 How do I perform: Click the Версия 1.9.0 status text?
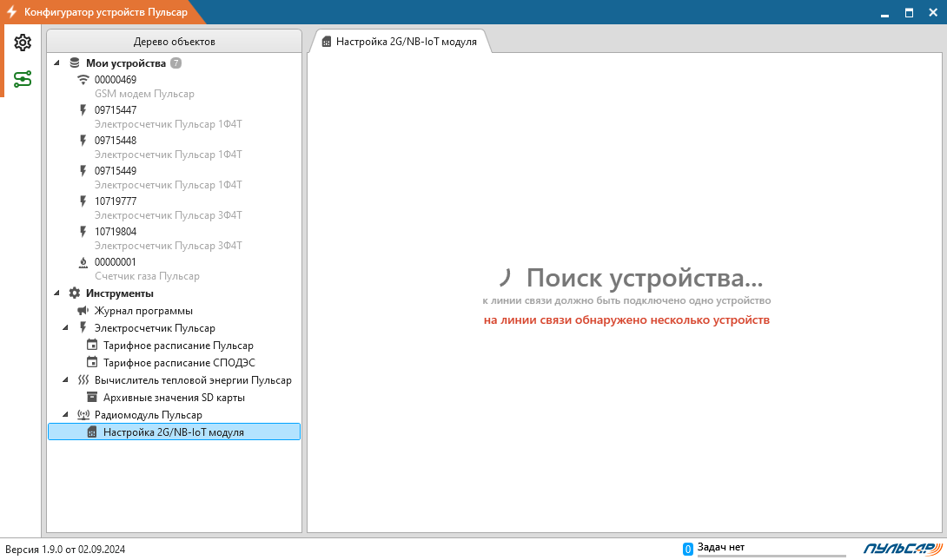[x=65, y=549]
